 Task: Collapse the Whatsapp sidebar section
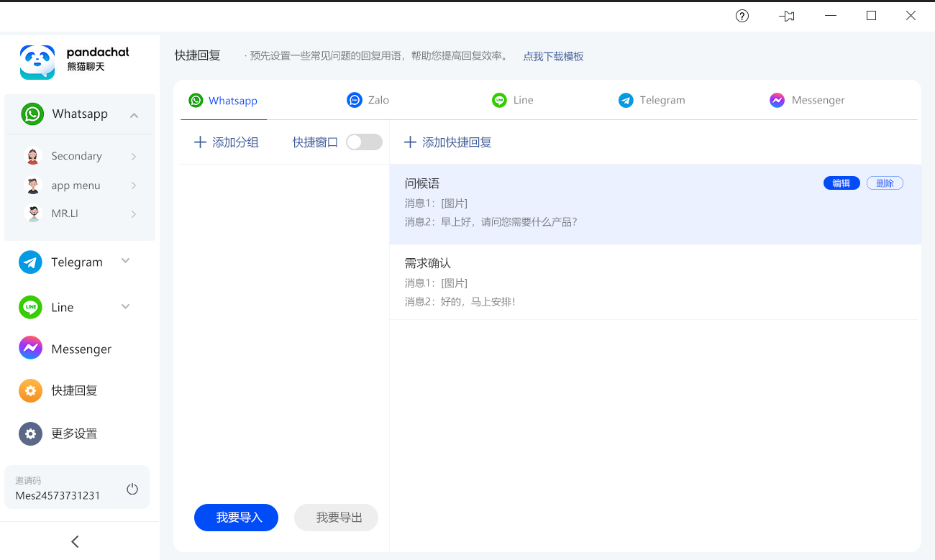click(134, 115)
